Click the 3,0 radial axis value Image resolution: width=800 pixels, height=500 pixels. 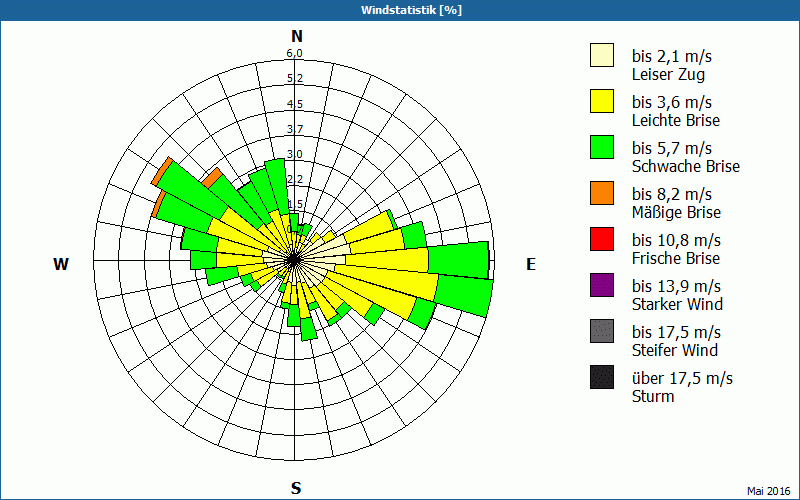point(295,155)
